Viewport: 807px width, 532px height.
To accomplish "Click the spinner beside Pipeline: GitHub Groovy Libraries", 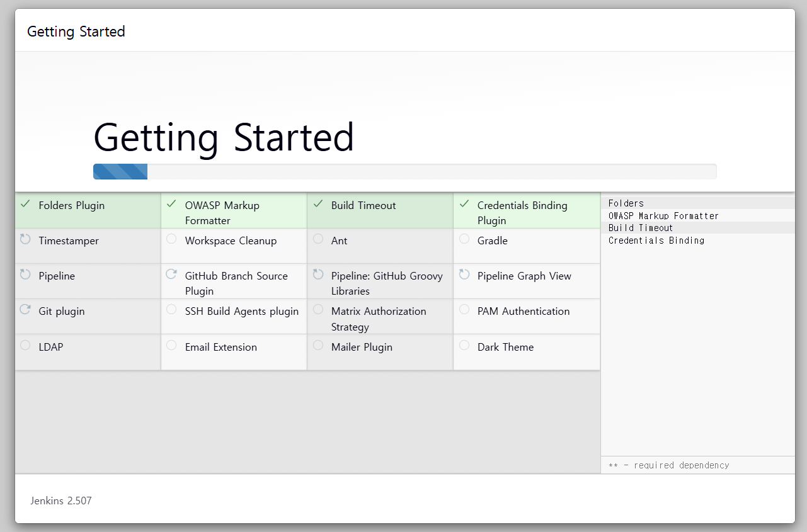I will [318, 274].
